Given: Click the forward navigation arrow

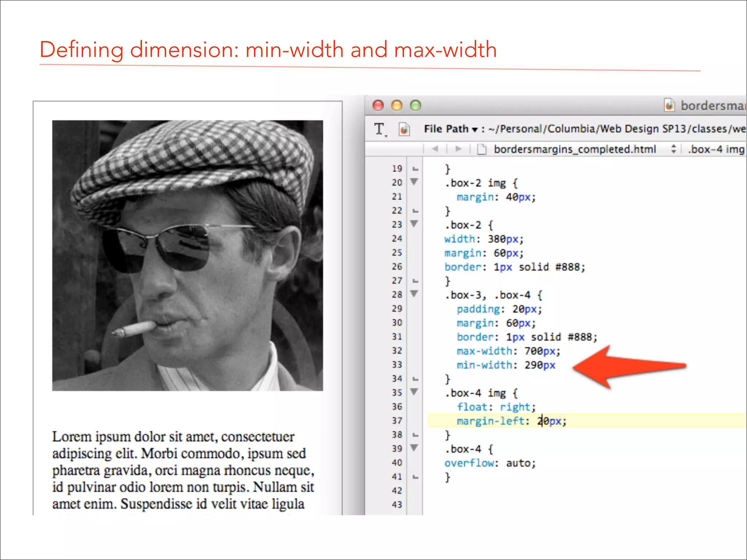Looking at the screenshot, I should click(x=458, y=149).
